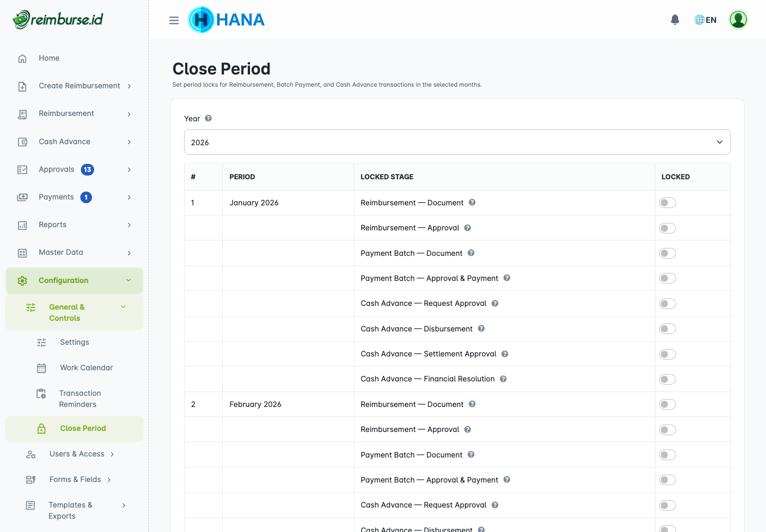766x532 pixels.
Task: Expand the Create Reimbursement menu
Action: pos(74,86)
